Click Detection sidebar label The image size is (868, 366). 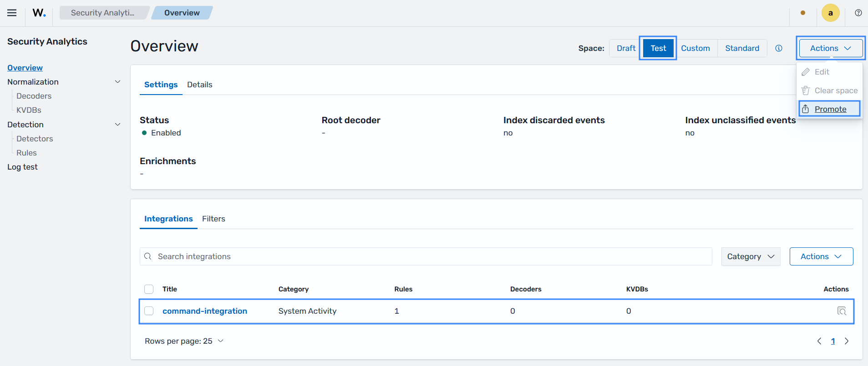point(25,125)
